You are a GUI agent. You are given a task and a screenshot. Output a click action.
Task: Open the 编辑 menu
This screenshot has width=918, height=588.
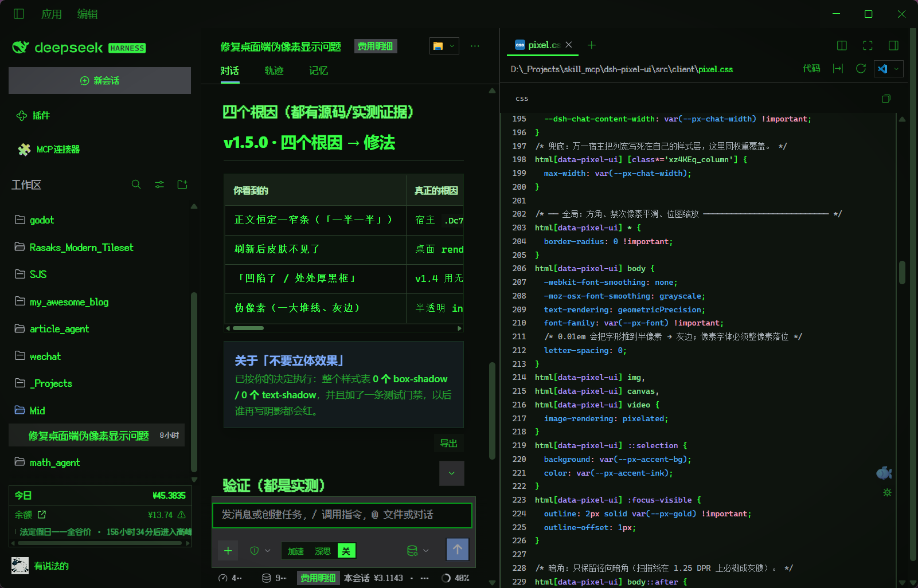pos(88,14)
